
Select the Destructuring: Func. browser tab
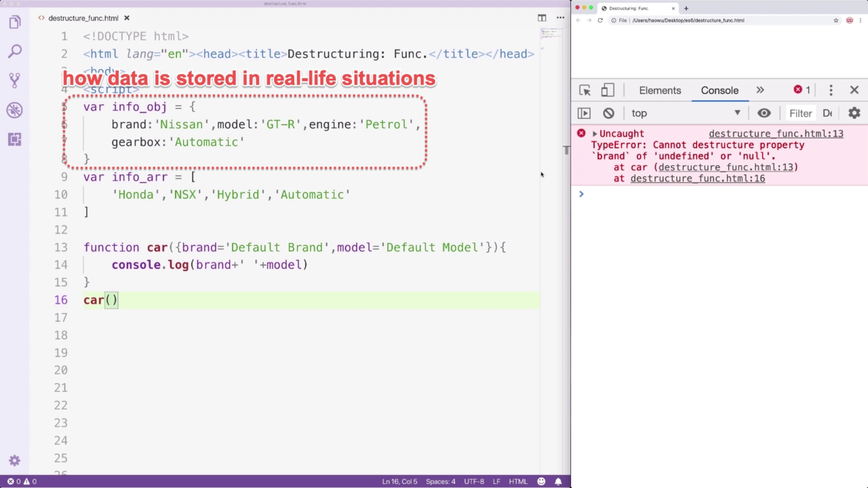click(x=637, y=8)
